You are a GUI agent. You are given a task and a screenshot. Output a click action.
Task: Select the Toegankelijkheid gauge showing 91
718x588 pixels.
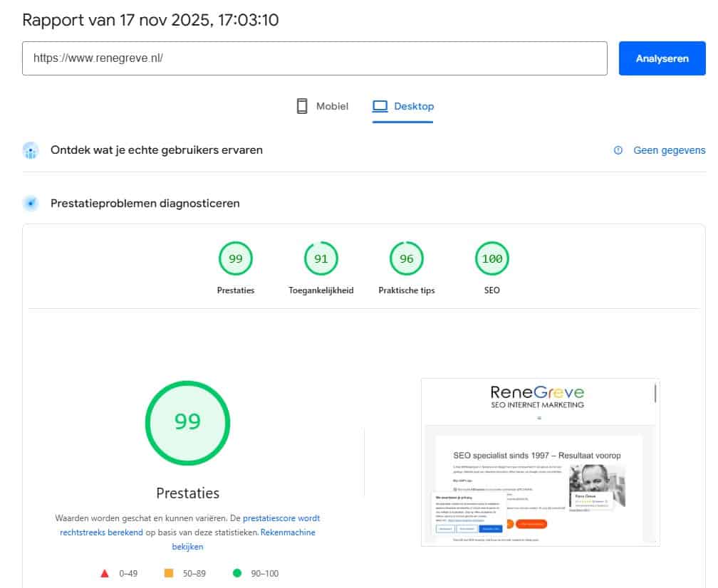click(321, 258)
